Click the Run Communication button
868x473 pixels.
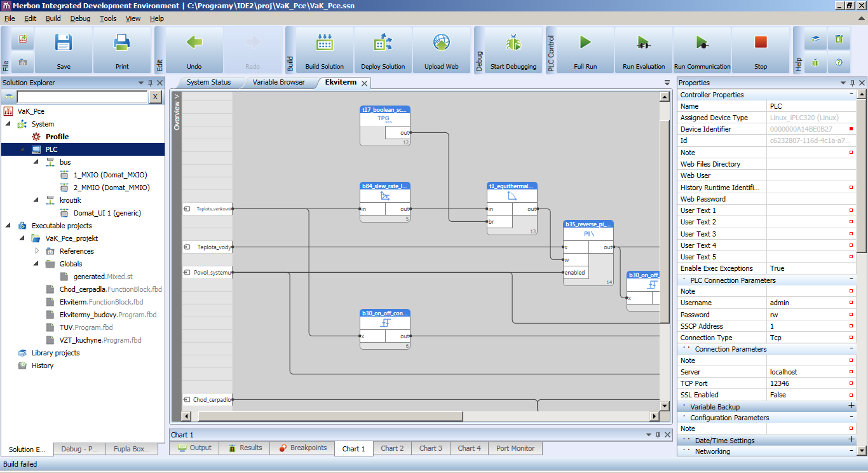point(701,50)
